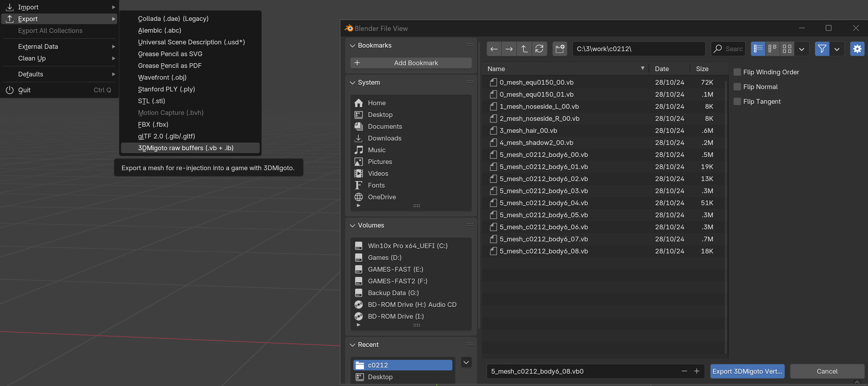Switch to thumbnails display mode
This screenshot has width=868, height=386.
(787, 49)
